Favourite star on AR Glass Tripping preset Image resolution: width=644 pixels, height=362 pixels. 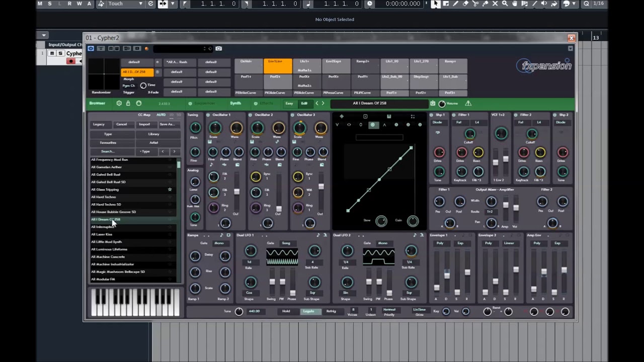(x=170, y=190)
